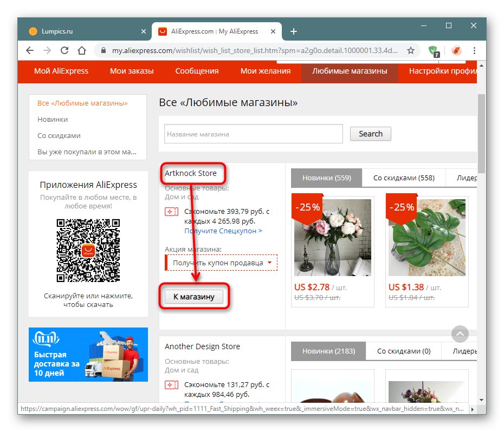
Task: Close the Lumpics.ru tab
Action: (144, 31)
